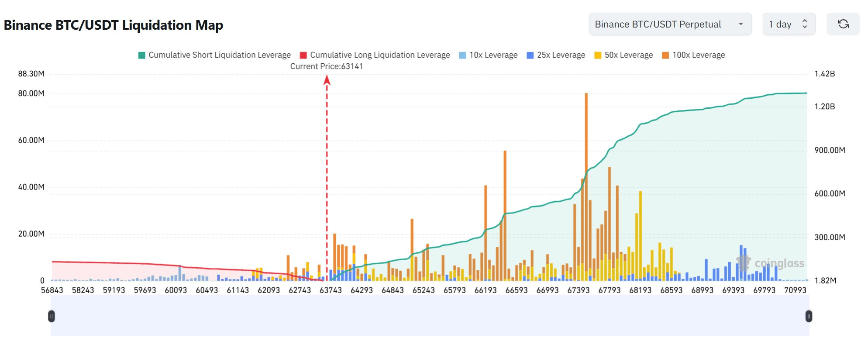
Task: Click the 20.00M left axis label
Action: click(x=31, y=234)
